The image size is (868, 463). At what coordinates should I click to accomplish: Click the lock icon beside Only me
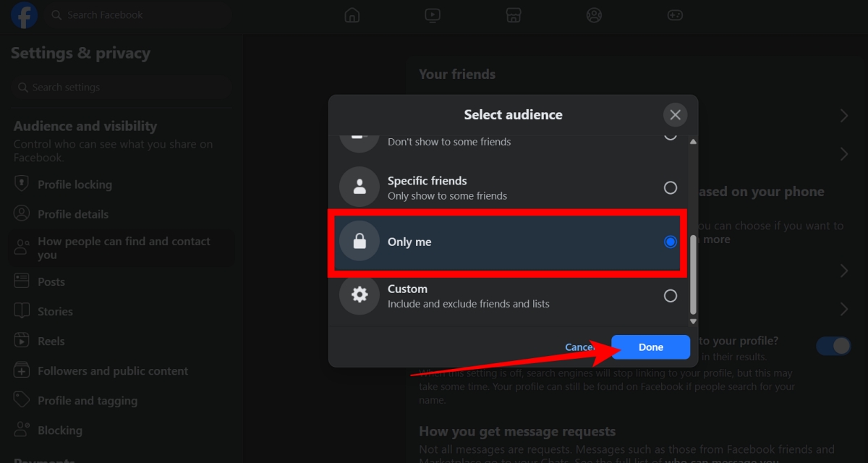(359, 242)
